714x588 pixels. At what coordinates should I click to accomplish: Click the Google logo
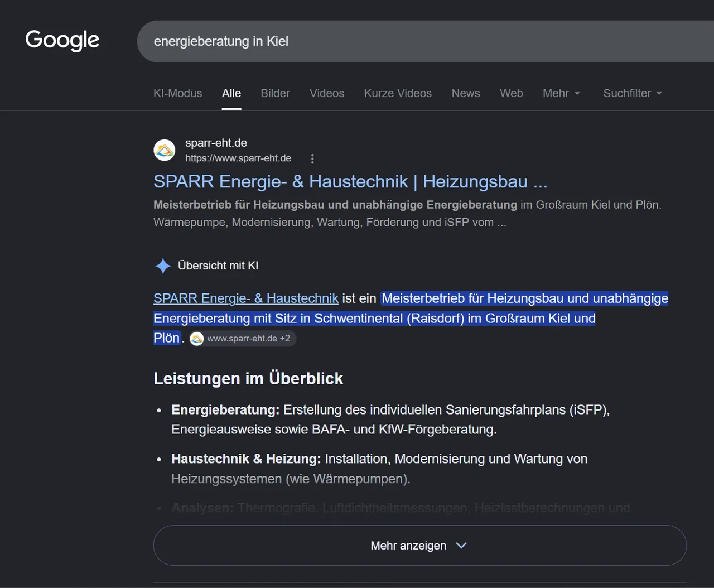coord(62,40)
